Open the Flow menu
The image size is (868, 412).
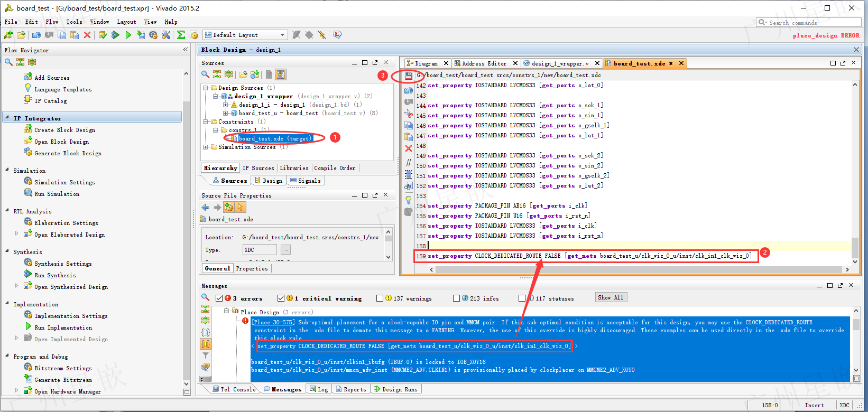(52, 22)
